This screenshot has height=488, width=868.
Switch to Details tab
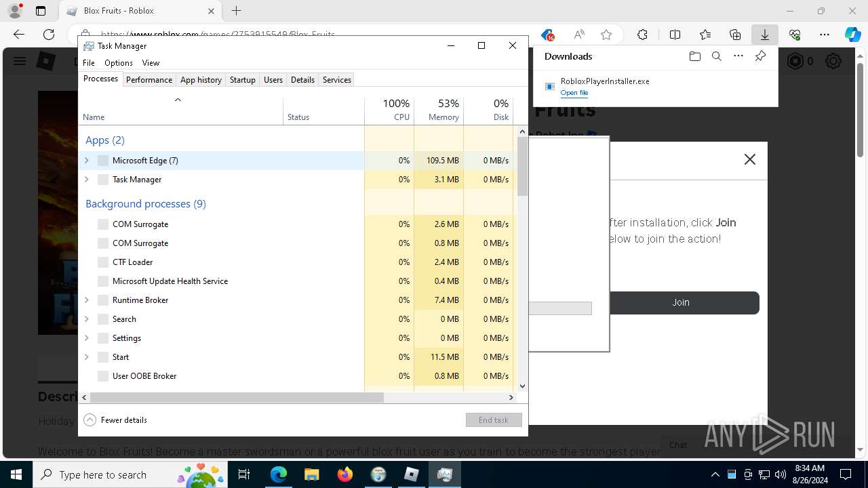coord(302,80)
